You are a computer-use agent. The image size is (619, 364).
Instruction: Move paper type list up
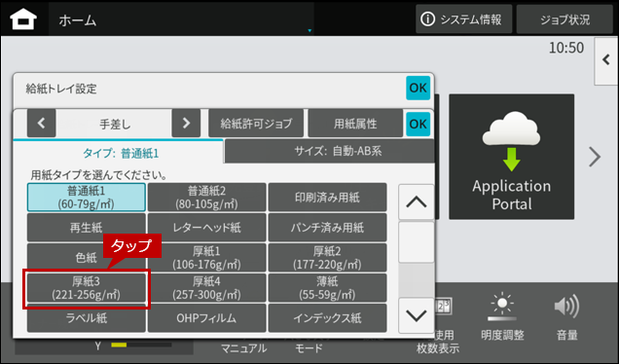(x=417, y=202)
